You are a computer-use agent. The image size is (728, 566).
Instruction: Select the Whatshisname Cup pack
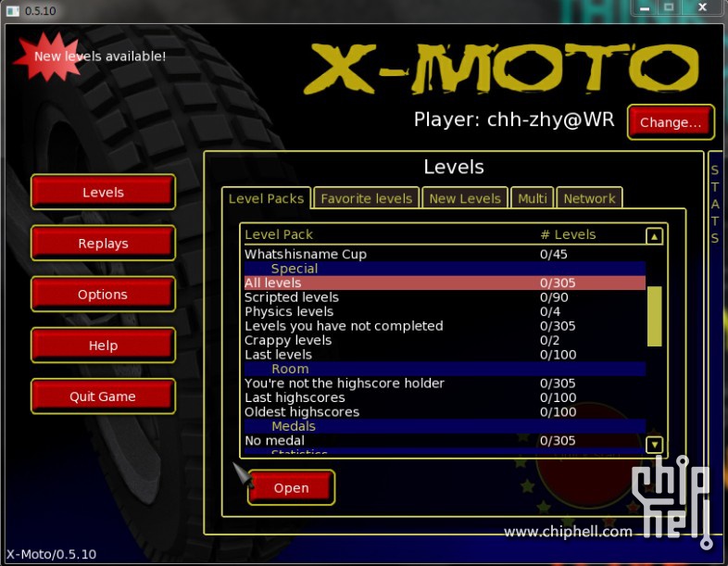pos(445,254)
